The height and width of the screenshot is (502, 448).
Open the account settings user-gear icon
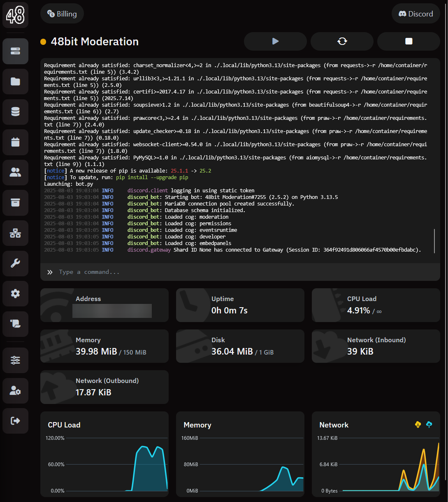(x=16, y=391)
